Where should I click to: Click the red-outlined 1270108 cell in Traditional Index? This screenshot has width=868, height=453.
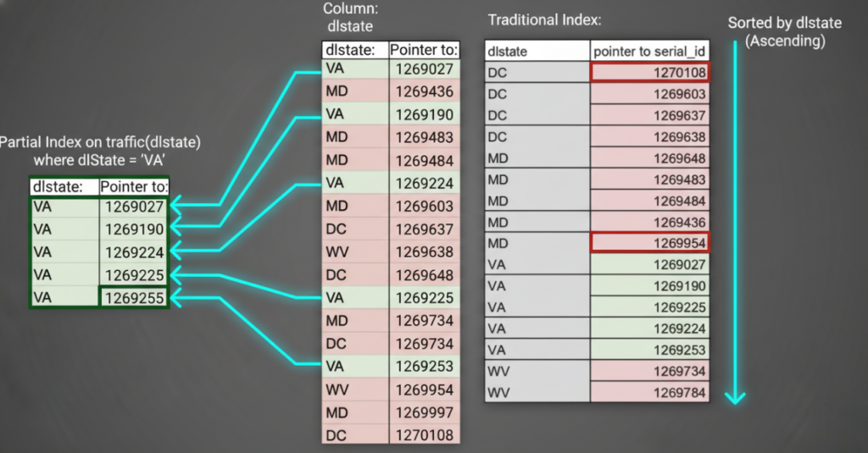tap(650, 73)
